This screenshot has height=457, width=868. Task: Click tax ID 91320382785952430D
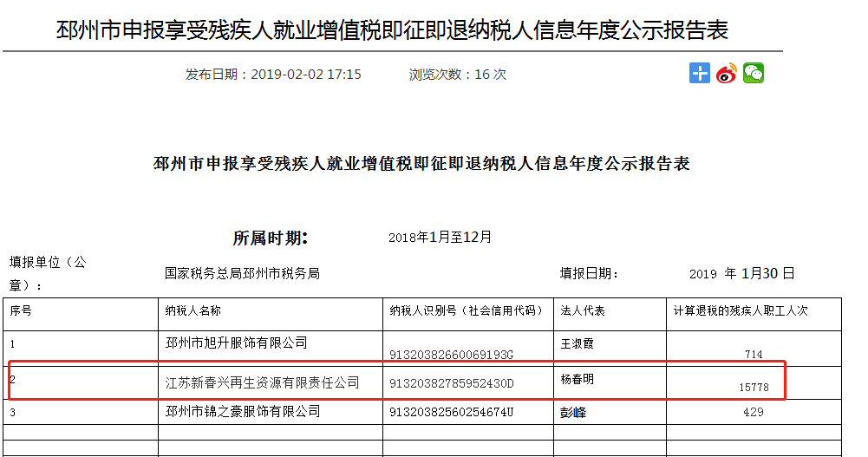click(452, 383)
